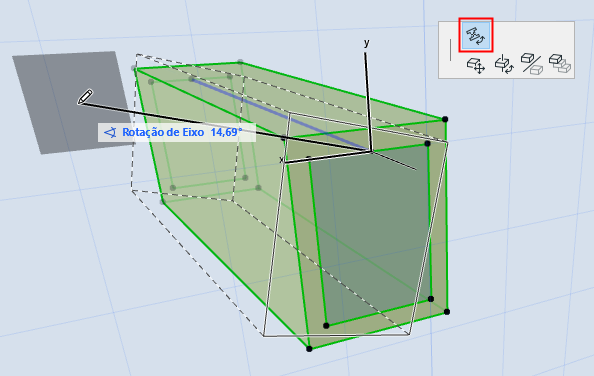This screenshot has width=594, height=376.
Task: Choose the Multiply icon with stacked copies
Action: tap(560, 64)
